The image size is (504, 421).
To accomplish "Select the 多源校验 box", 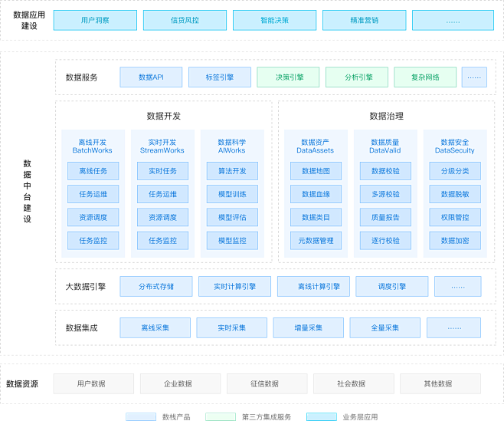I will pyautogui.click(x=385, y=194).
